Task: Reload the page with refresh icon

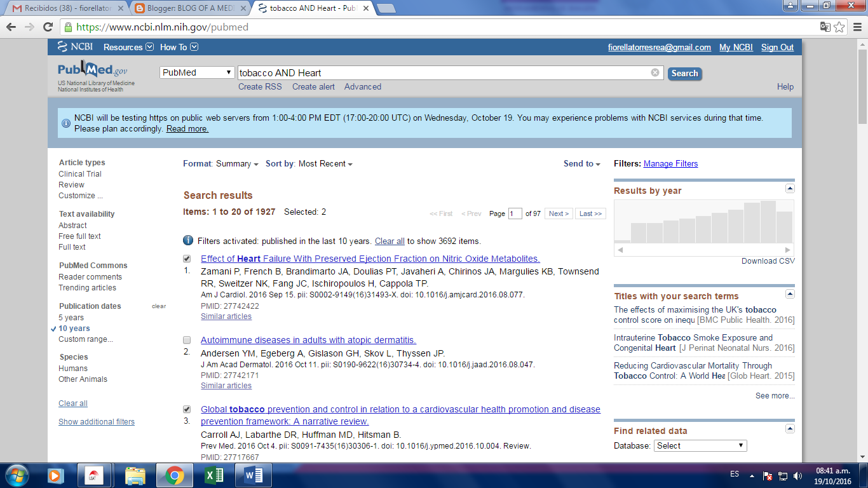Action: (x=48, y=27)
